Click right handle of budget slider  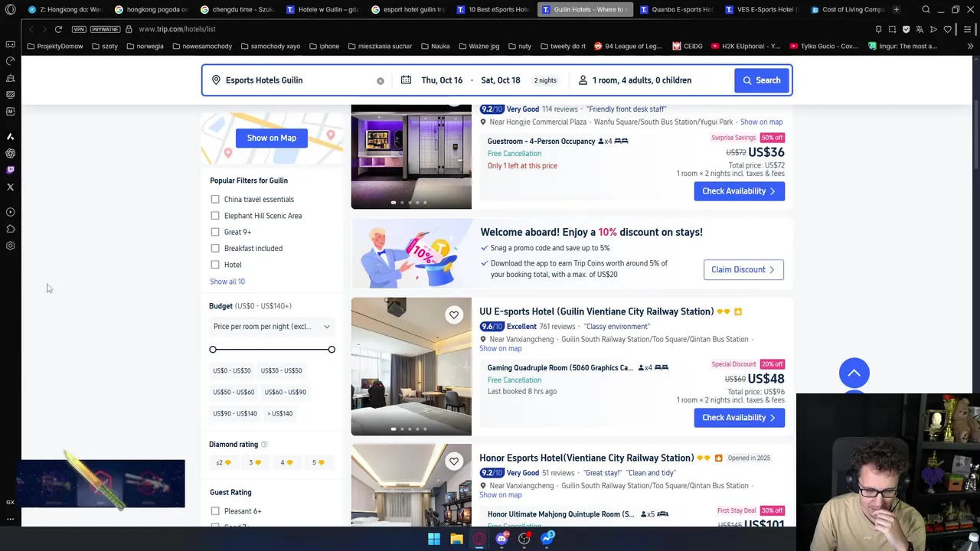(332, 350)
